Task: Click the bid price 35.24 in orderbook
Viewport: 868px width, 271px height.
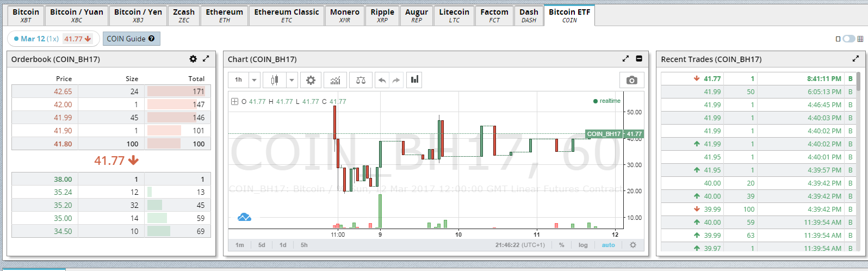Action: point(63,192)
